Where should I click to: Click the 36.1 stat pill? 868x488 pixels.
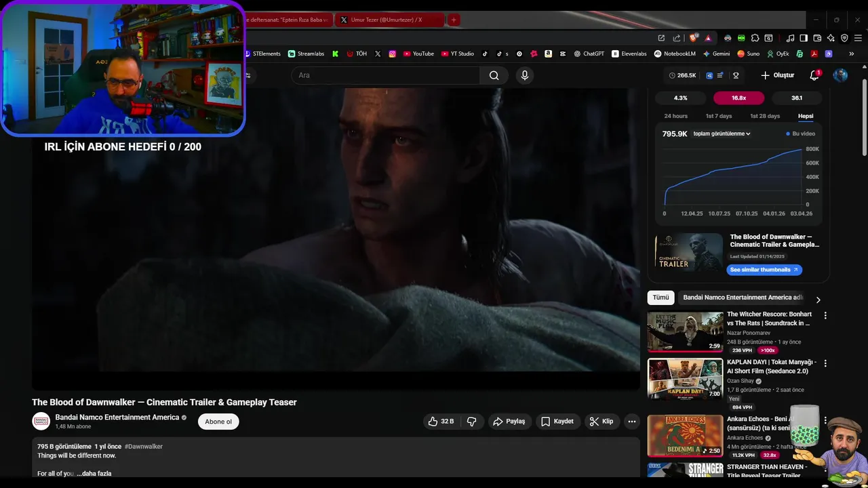pos(797,98)
